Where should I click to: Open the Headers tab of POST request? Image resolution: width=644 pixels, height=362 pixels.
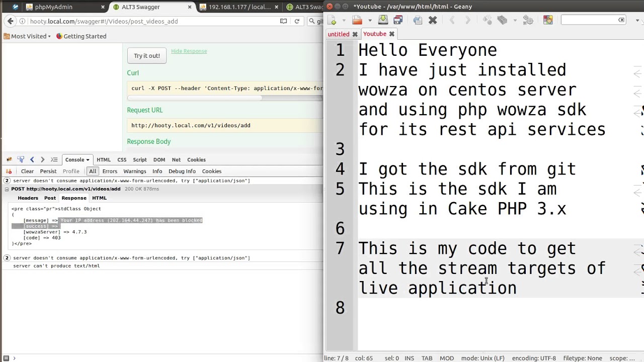(28, 198)
